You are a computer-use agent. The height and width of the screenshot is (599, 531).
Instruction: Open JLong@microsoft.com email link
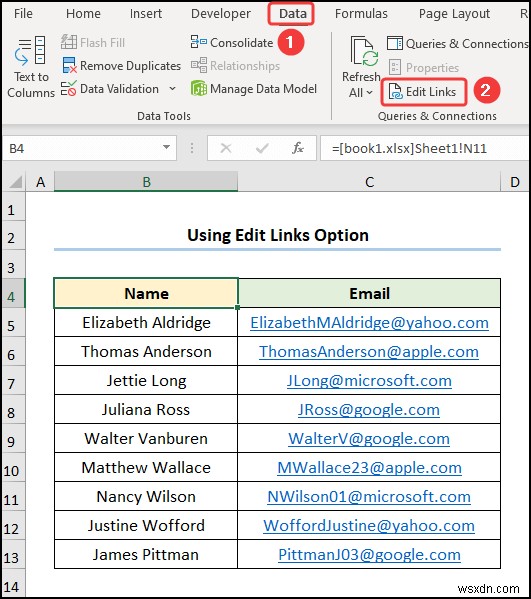click(x=369, y=380)
